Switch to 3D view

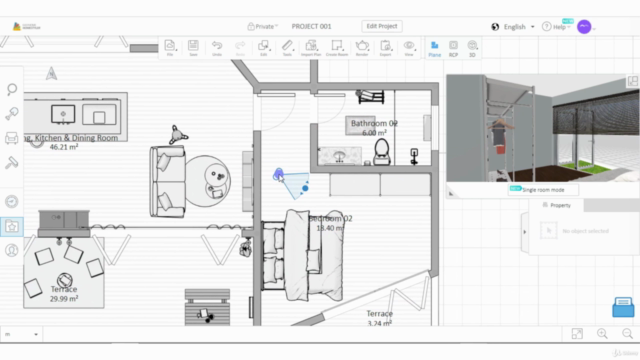coord(472,49)
